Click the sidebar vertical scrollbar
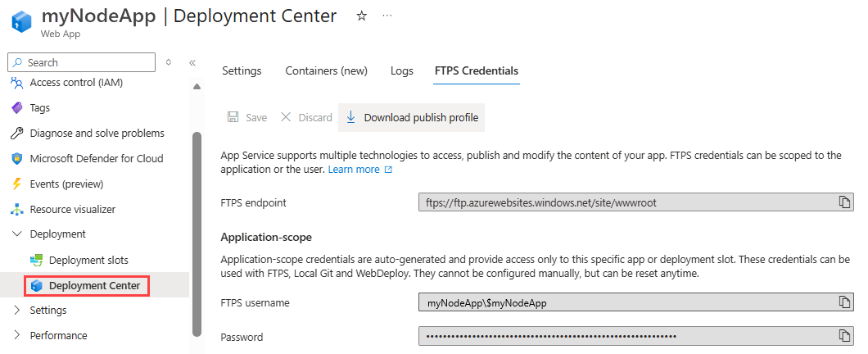868x354 pixels. (197, 229)
